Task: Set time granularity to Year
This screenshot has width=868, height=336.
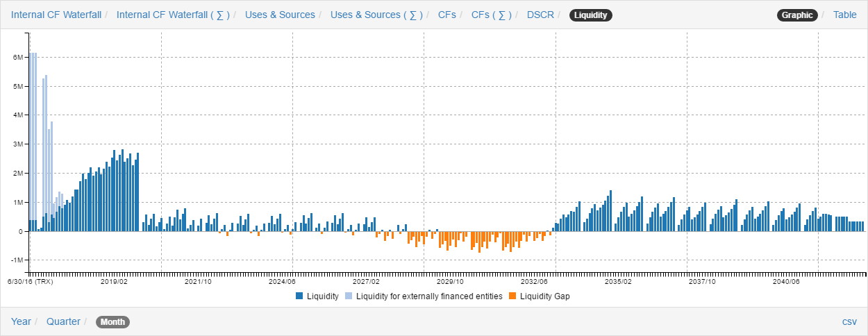Action: [x=21, y=321]
